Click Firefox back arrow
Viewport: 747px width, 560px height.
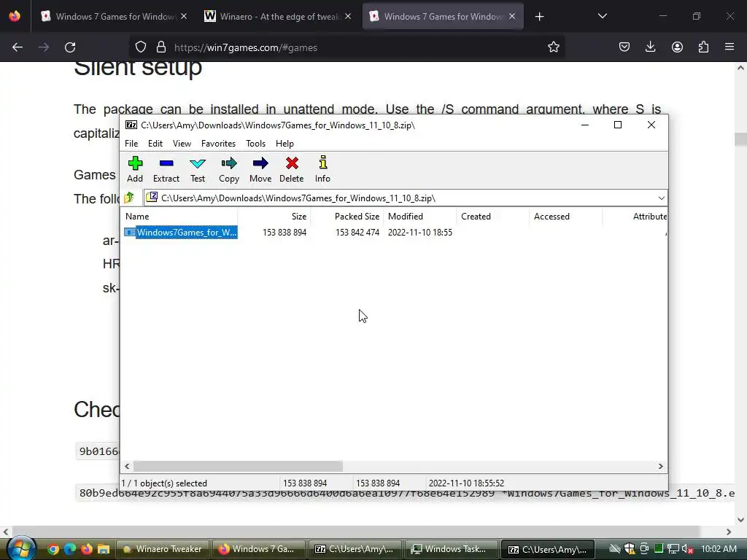[18, 47]
